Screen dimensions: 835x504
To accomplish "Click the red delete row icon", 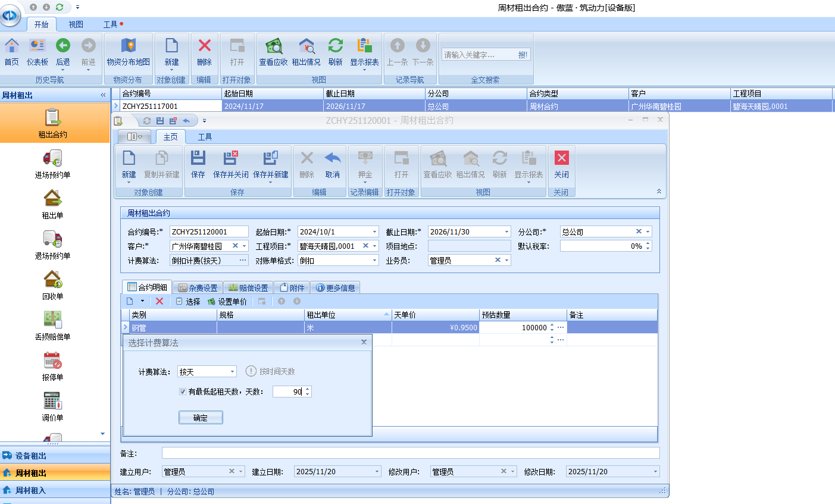I will point(160,301).
